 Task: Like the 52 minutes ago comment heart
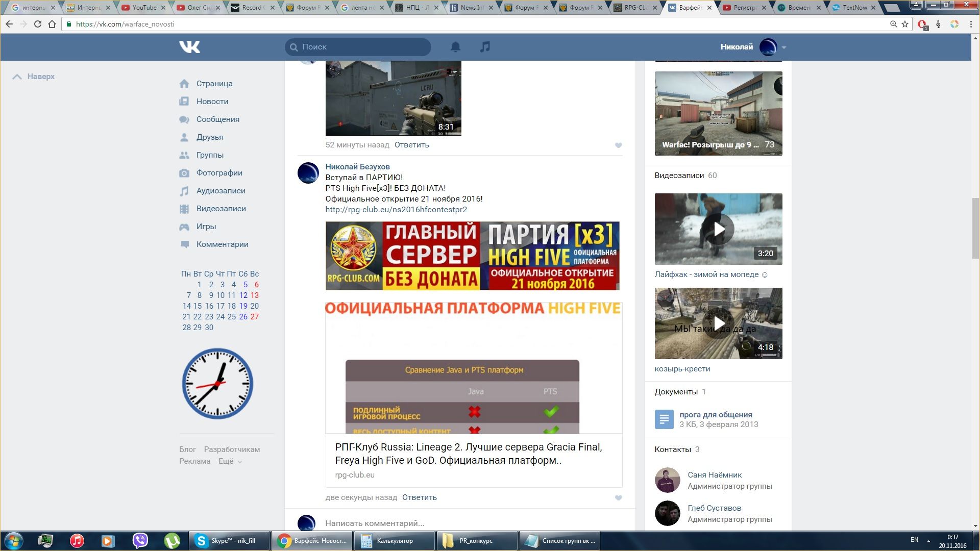(618, 145)
